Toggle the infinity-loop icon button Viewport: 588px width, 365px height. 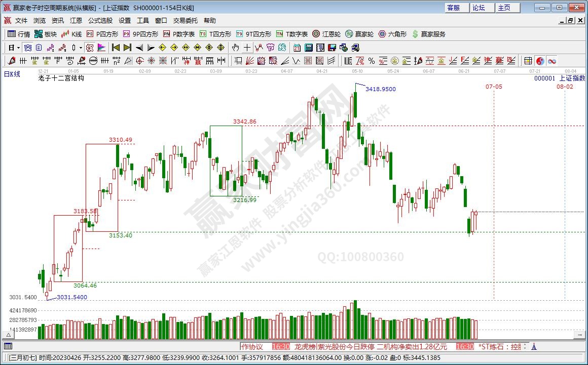[552, 61]
